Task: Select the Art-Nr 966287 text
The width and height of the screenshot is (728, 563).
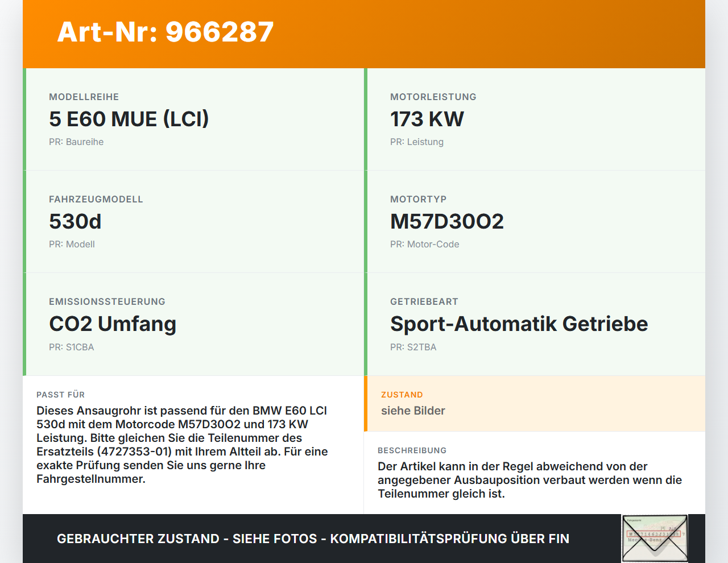Action: tap(165, 32)
